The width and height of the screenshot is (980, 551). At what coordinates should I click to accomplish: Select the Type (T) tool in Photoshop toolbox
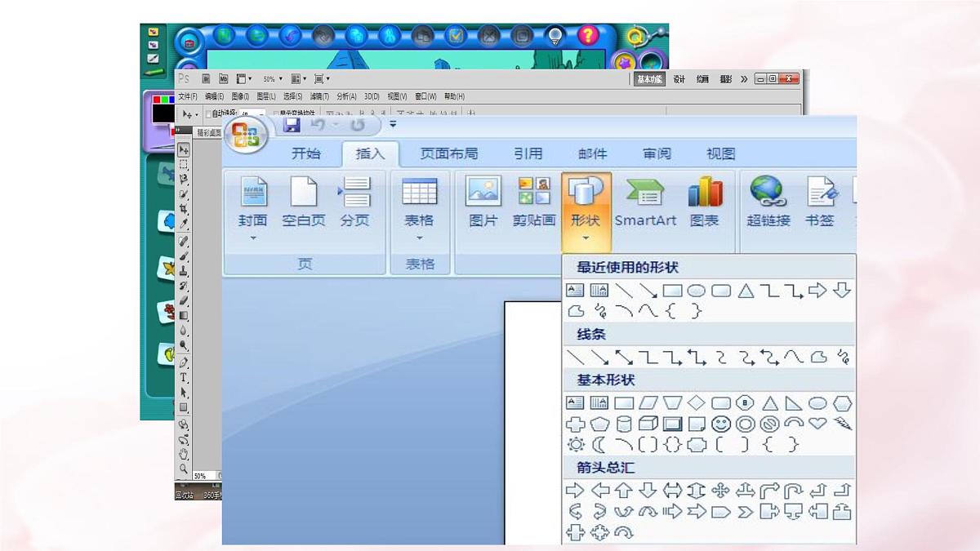184,377
